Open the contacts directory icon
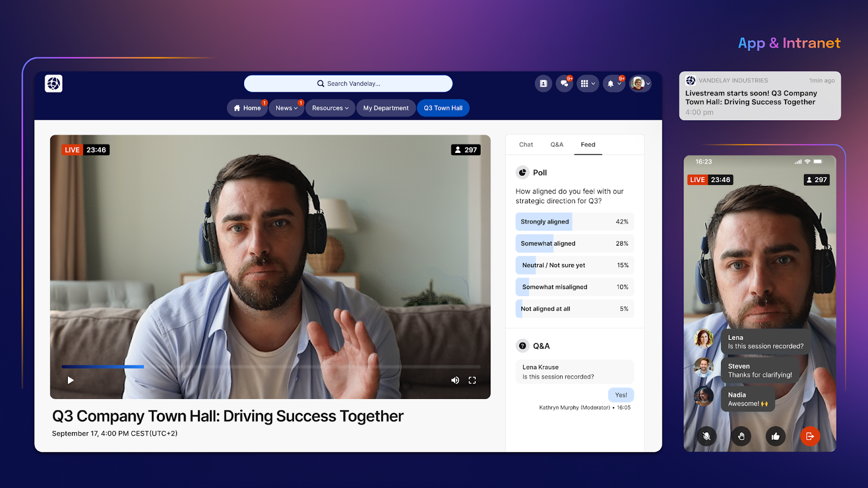The width and height of the screenshot is (868, 488). coord(543,84)
